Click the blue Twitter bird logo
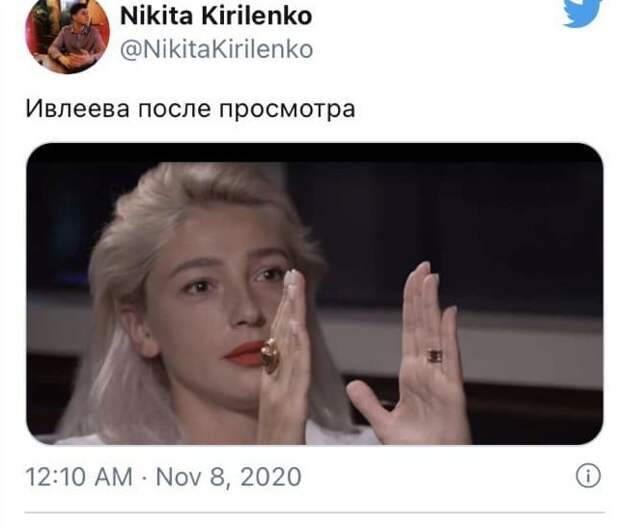The height and width of the screenshot is (528, 620). (582, 13)
